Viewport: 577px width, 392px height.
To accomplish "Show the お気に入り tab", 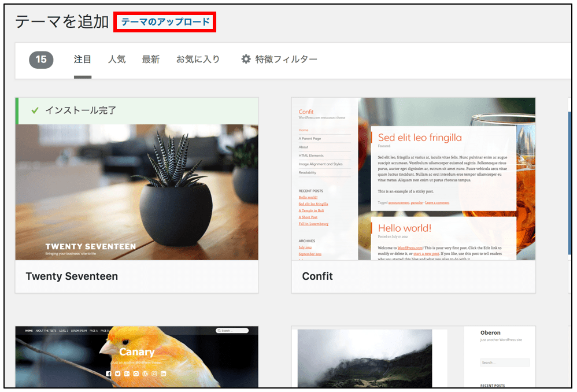I will click(198, 59).
